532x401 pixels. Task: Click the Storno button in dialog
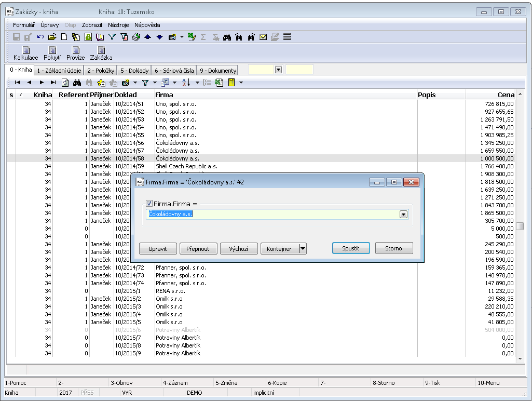point(393,248)
